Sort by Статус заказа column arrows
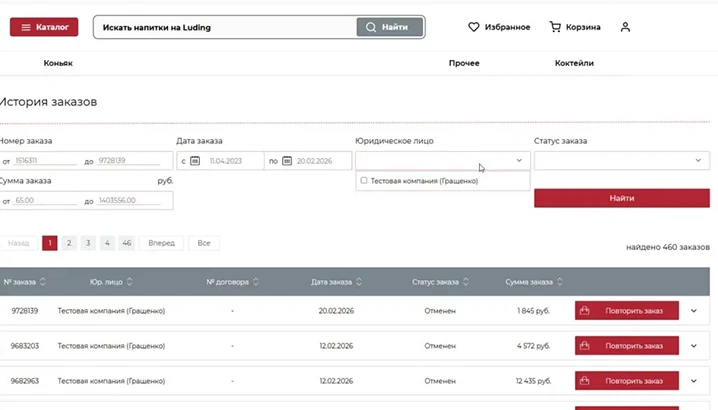The width and height of the screenshot is (718, 410). click(466, 282)
